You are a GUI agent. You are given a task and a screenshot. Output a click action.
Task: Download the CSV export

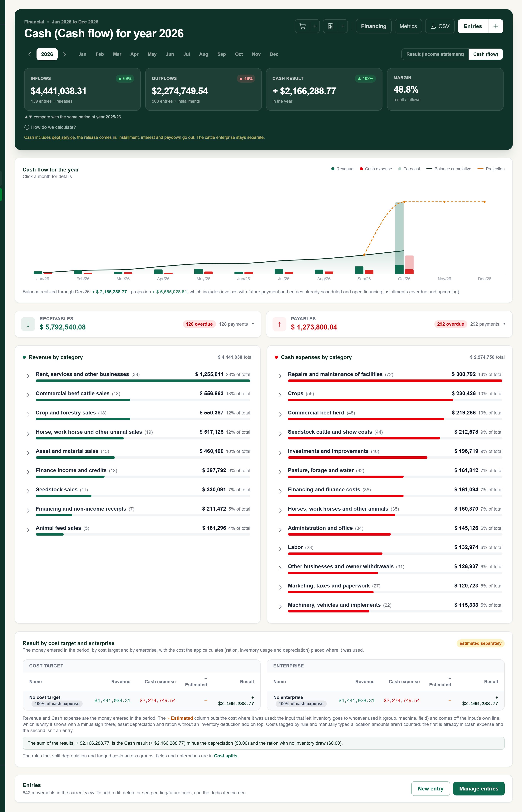[x=440, y=26]
